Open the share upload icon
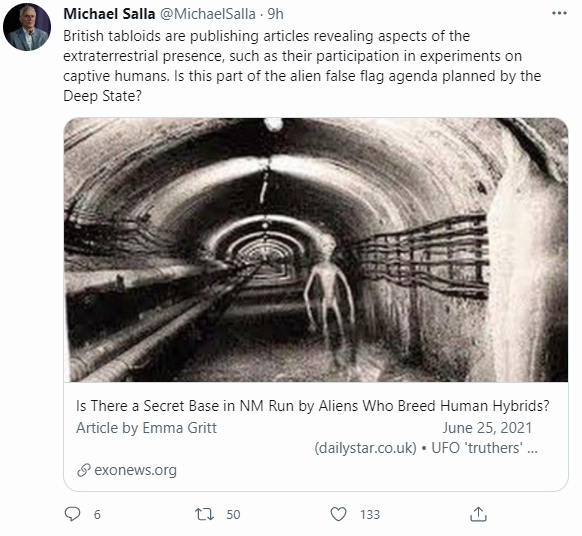The image size is (582, 536). pyautogui.click(x=478, y=514)
